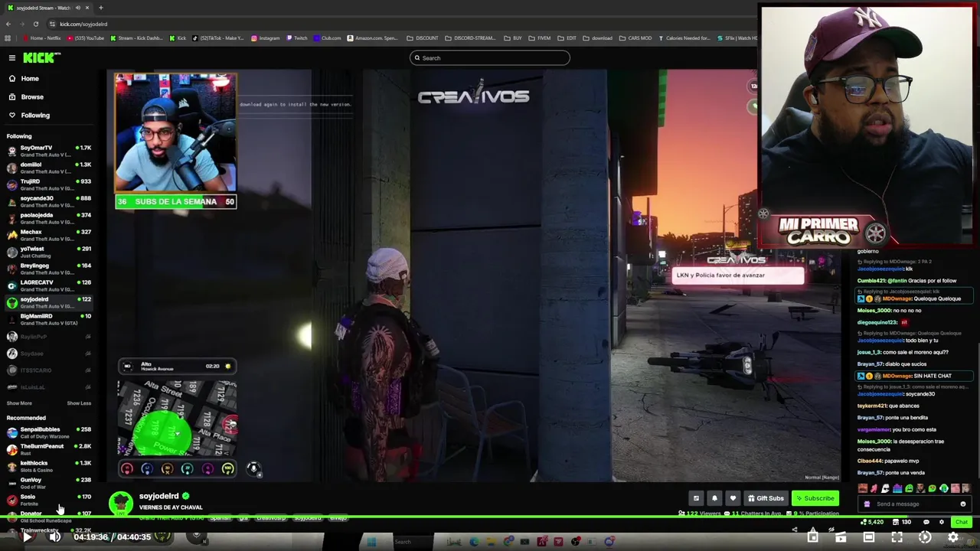Click the green Subscribe button
The height and width of the screenshot is (551, 980).
click(x=815, y=498)
